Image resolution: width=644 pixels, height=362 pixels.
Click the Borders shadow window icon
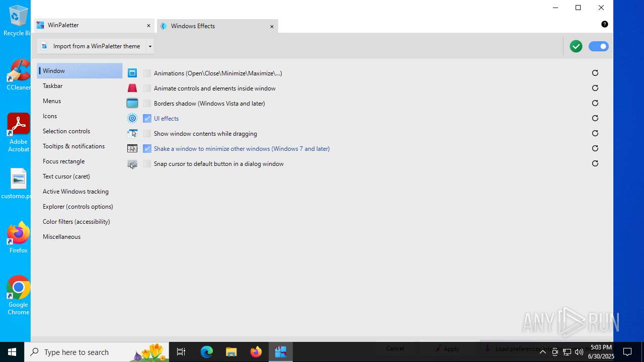pyautogui.click(x=132, y=103)
